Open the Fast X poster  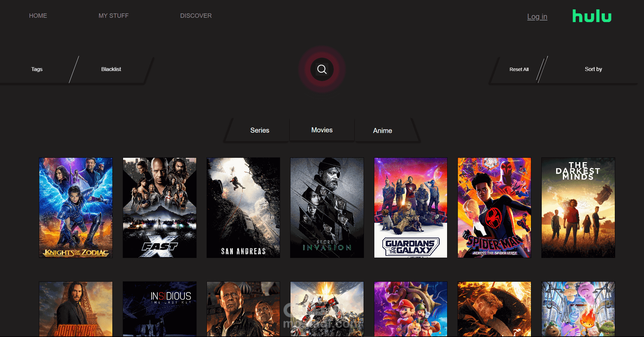(x=160, y=208)
